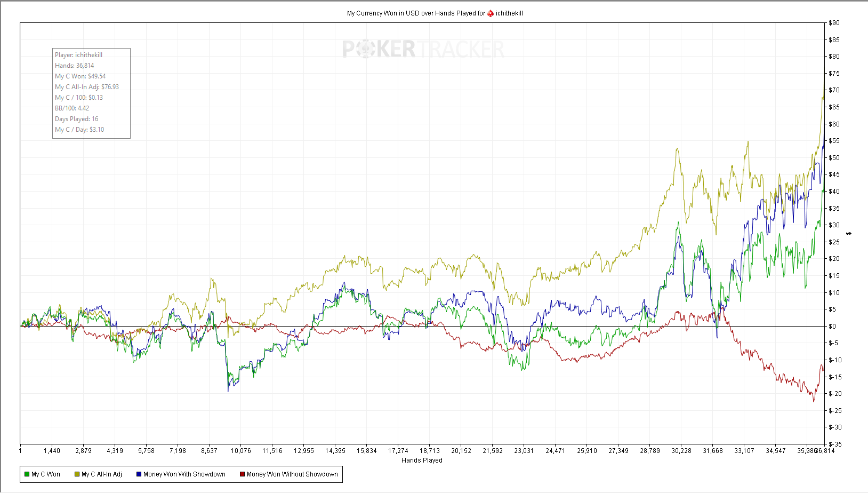Click the '30,228' x-axis label
The image size is (868, 493).
[x=681, y=451]
